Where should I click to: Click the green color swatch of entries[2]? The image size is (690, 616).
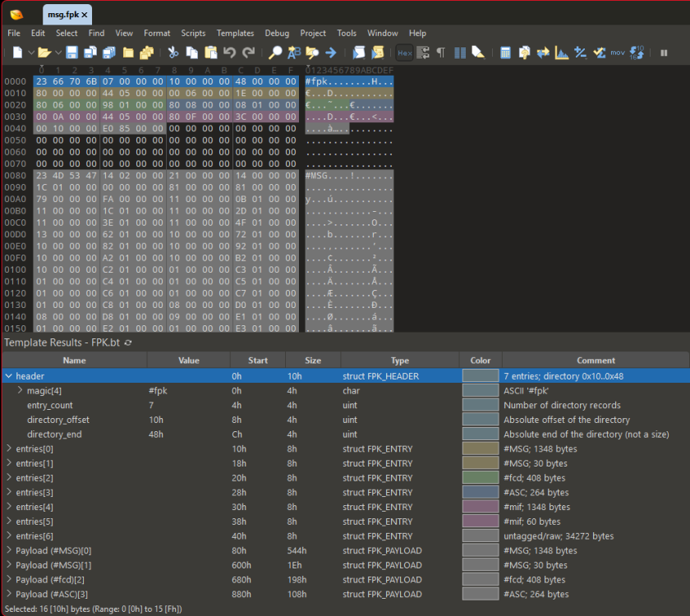[481, 478]
